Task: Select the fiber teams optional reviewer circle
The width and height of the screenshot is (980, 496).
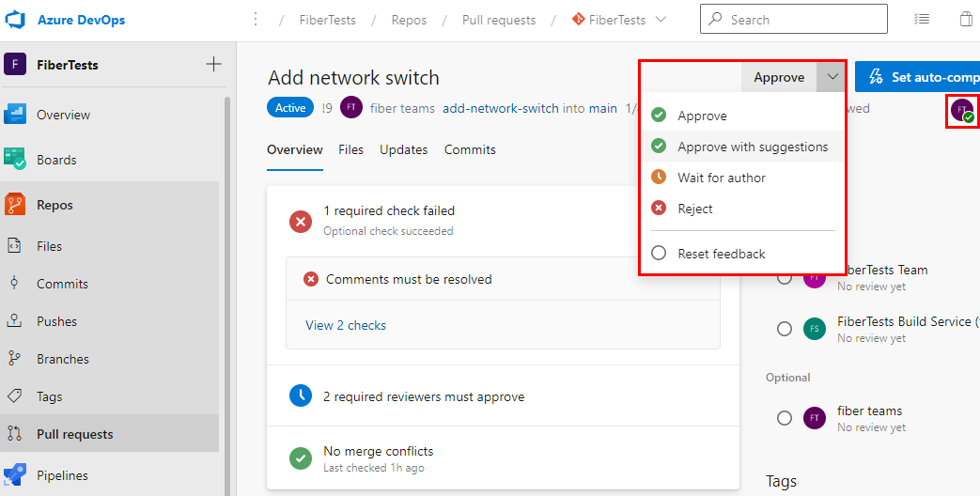Action: click(785, 418)
